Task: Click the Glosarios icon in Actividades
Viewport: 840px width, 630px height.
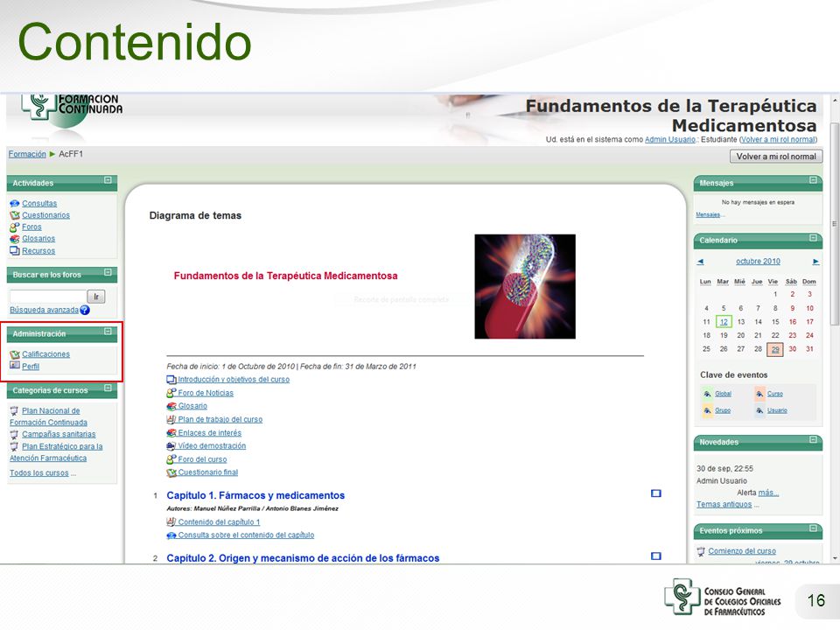Action: click(15, 239)
